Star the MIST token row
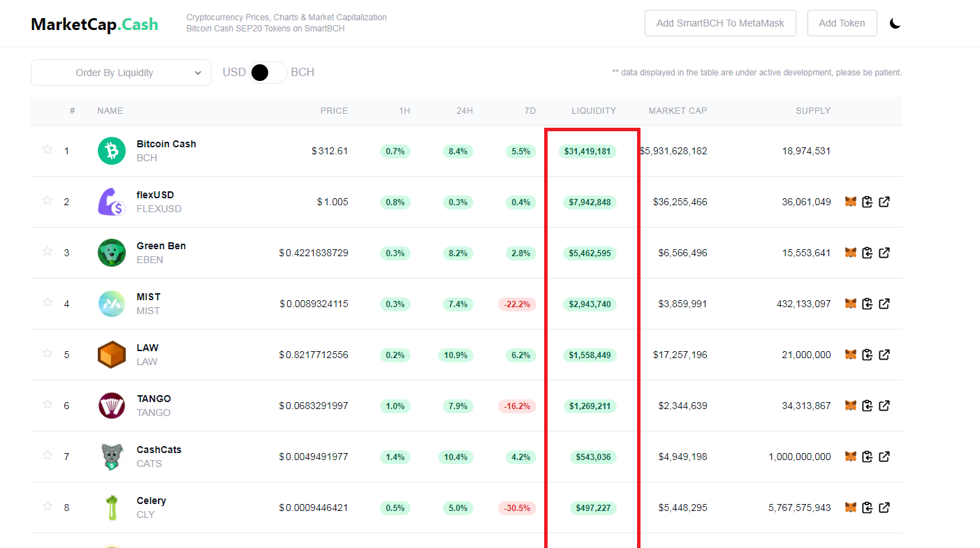The image size is (980, 548). (47, 302)
